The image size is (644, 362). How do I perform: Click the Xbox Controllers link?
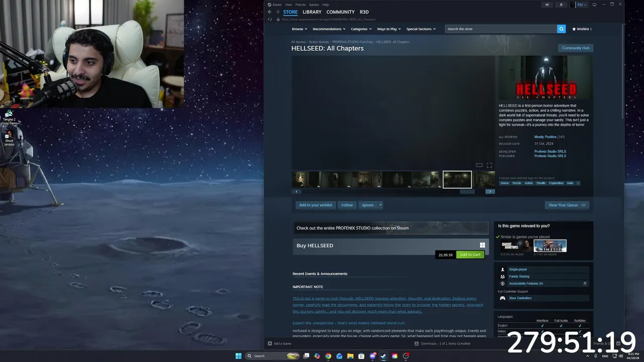pos(520,298)
